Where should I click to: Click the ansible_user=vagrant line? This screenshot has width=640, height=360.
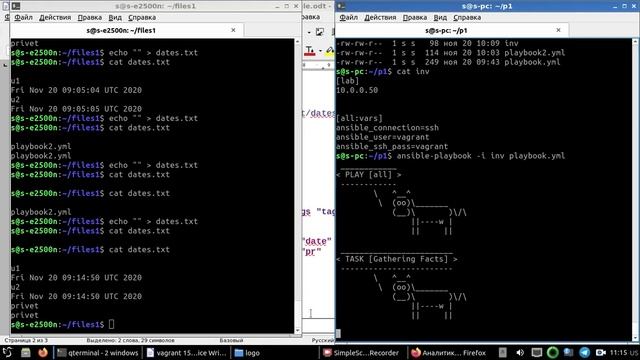382,137
